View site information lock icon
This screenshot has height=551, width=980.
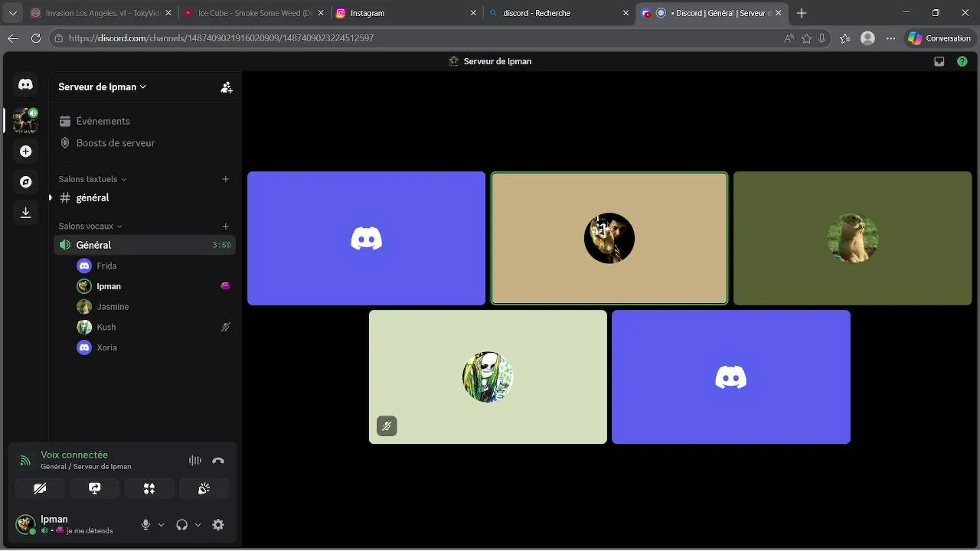[x=59, y=38]
